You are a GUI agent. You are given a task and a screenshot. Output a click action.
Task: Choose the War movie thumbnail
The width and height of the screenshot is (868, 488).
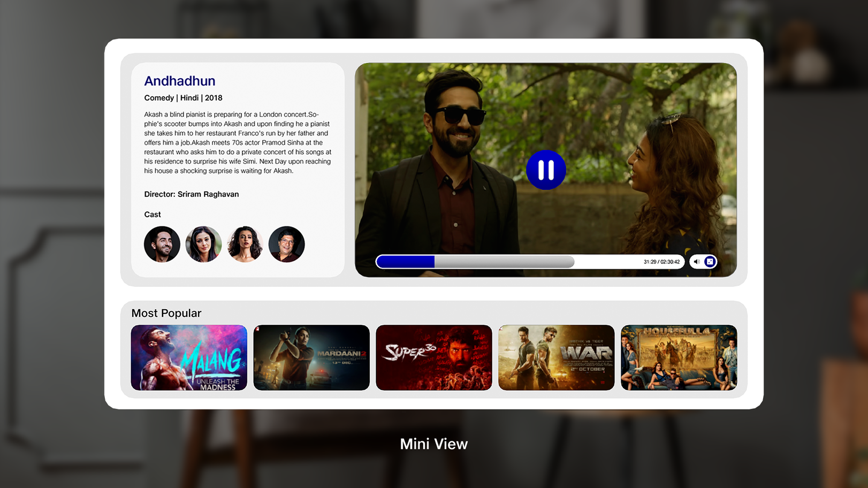556,357
